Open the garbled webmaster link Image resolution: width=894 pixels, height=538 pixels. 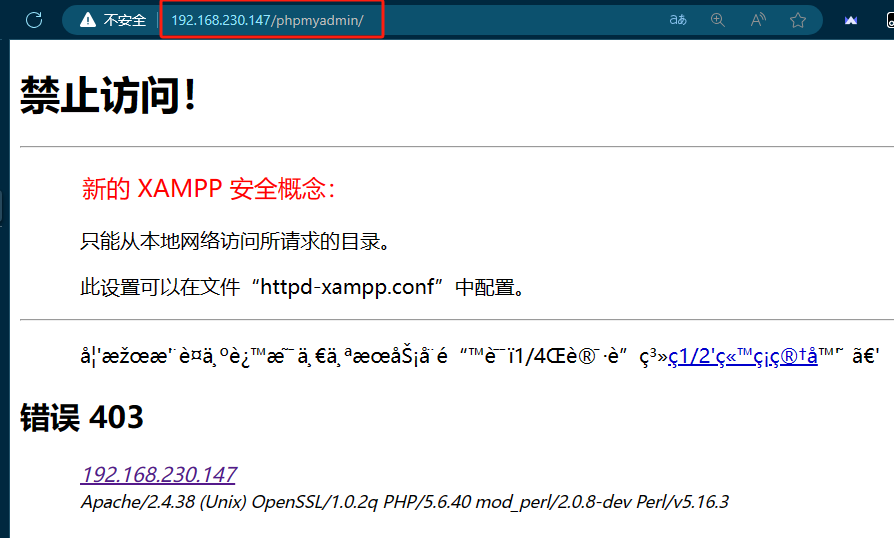coord(743,356)
